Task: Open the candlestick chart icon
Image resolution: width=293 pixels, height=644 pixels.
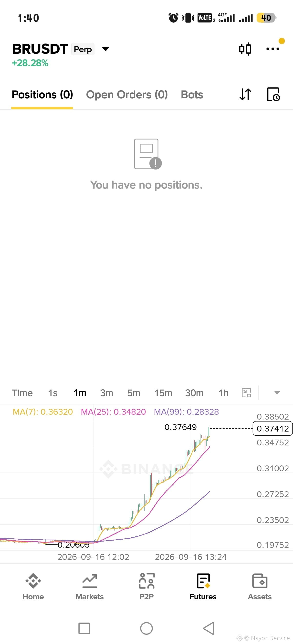Action: [x=245, y=49]
